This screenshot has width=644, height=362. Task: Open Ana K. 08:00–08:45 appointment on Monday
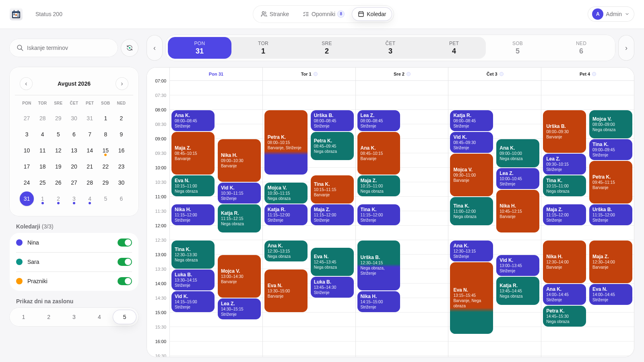point(193,121)
